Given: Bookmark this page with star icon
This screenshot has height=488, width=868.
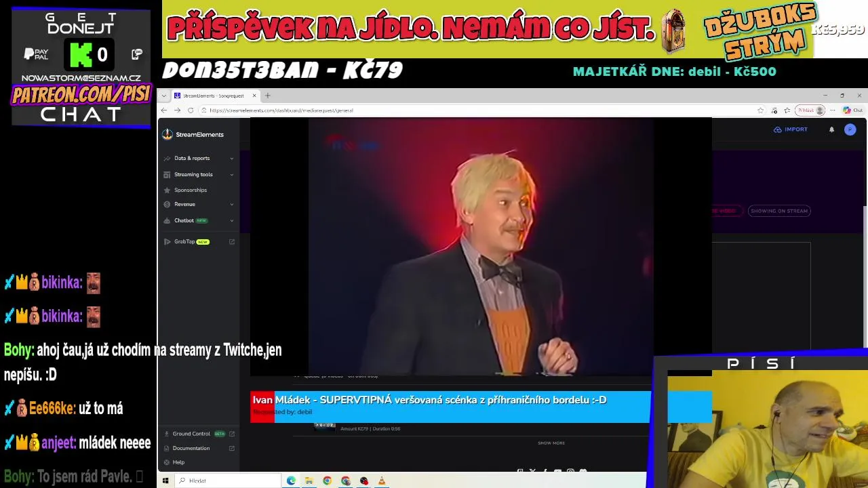Looking at the screenshot, I should tap(760, 110).
